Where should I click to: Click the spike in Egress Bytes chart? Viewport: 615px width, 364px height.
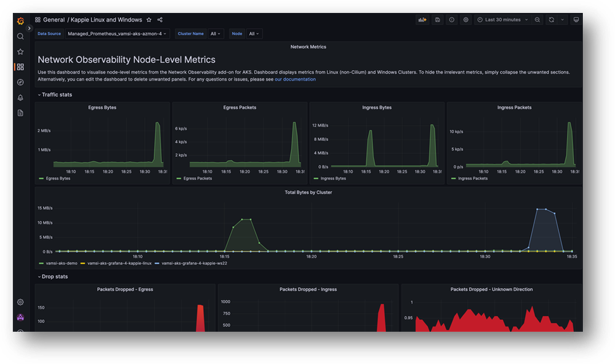(x=158, y=124)
